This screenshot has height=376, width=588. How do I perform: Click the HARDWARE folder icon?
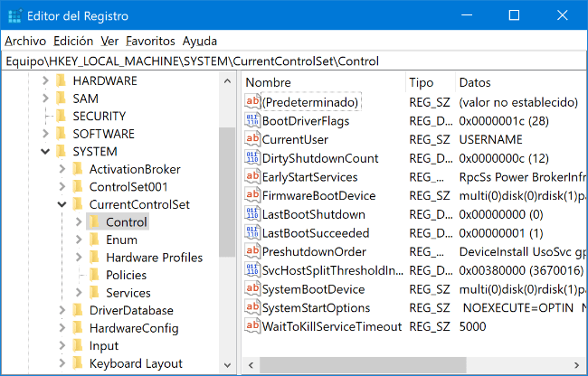[x=62, y=80]
